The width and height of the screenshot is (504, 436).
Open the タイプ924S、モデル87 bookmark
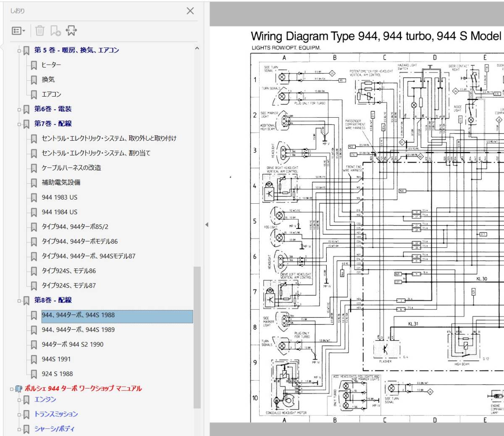tap(68, 285)
